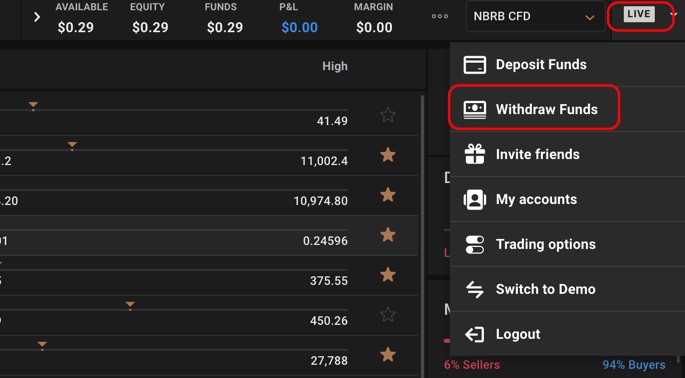The image size is (685, 378).
Task: Click the Trading options switches icon
Action: (474, 245)
